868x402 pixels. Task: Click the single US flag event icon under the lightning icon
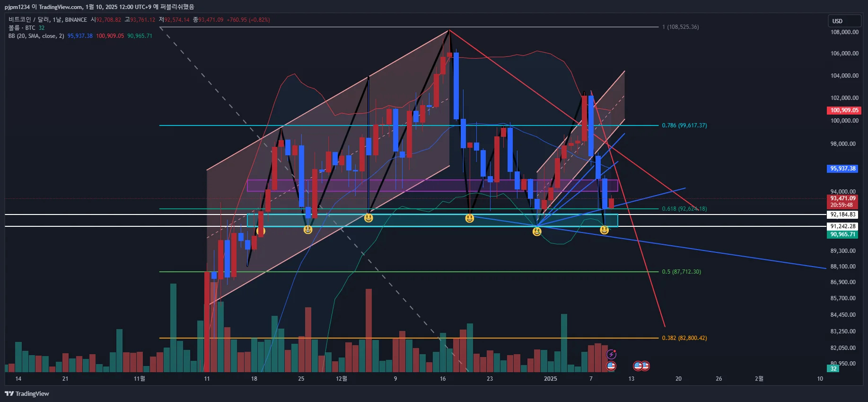(611, 366)
